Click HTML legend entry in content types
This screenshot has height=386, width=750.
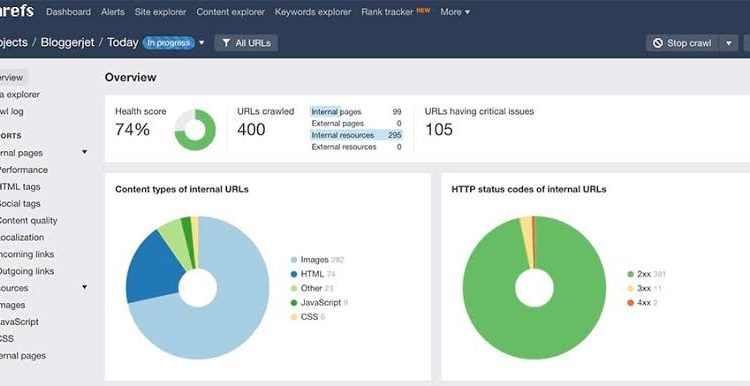pyautogui.click(x=313, y=274)
